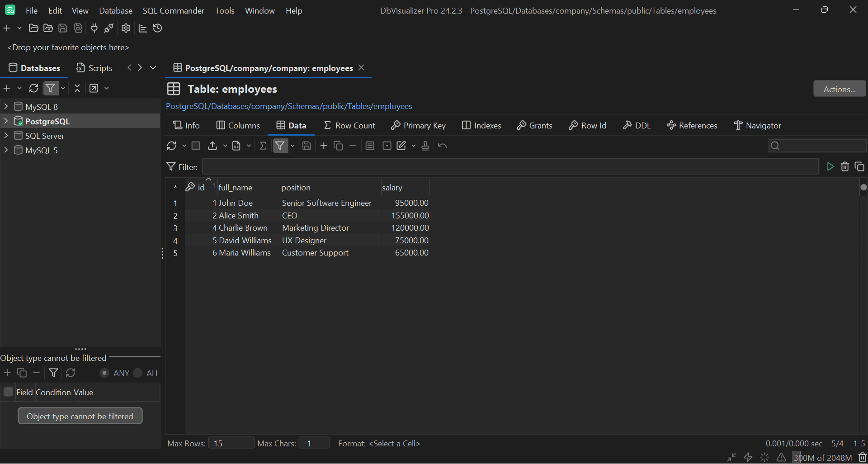Click the refresh data grid icon
The image size is (868, 464).
[x=172, y=146]
